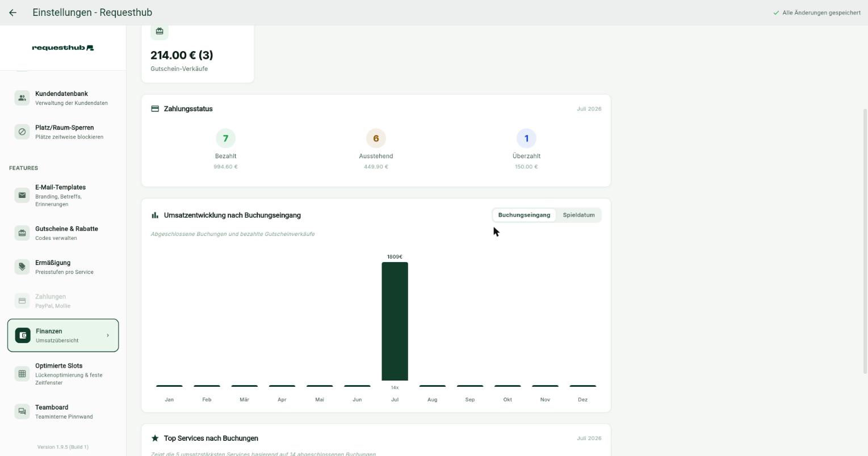Click the FEATURES section heading

(24, 168)
